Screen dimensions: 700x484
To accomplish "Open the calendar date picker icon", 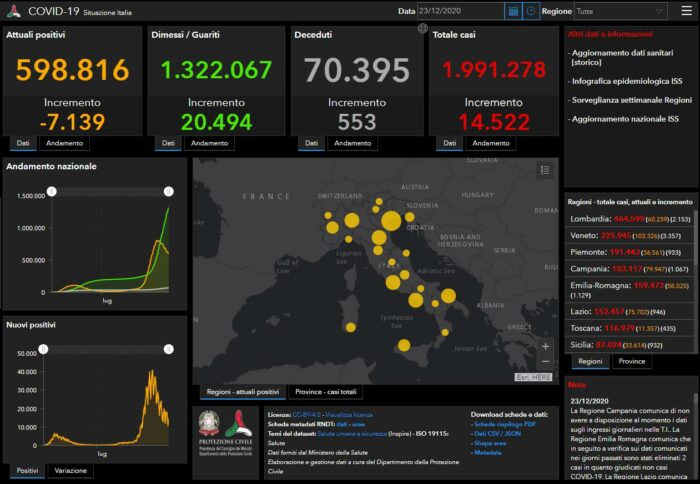I will click(x=513, y=11).
